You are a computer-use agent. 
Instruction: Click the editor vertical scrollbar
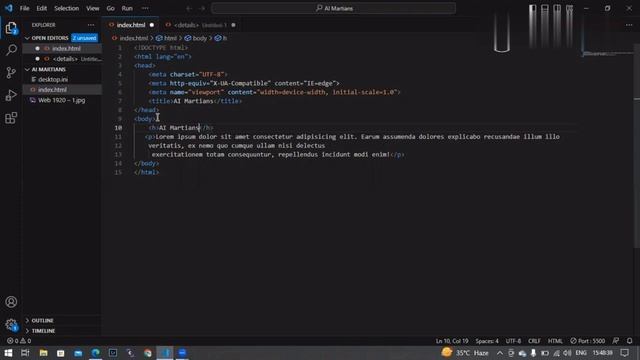click(x=637, y=147)
